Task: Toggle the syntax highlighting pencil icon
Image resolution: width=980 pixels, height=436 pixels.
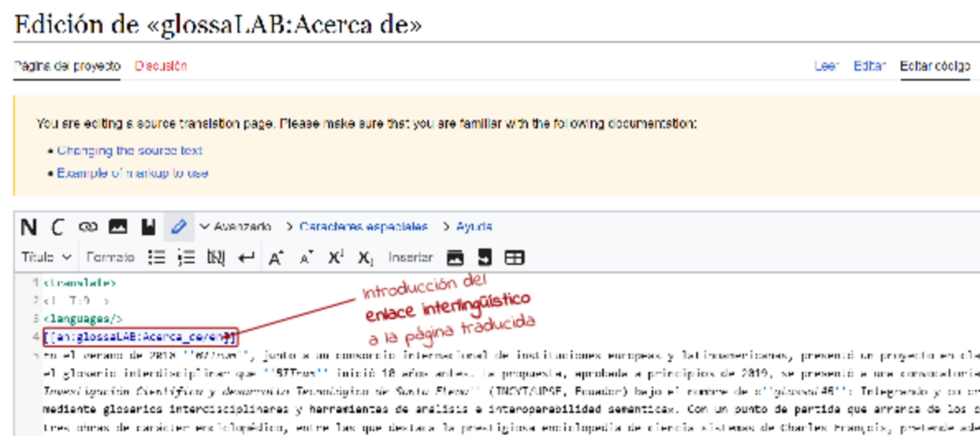Action: point(179,227)
